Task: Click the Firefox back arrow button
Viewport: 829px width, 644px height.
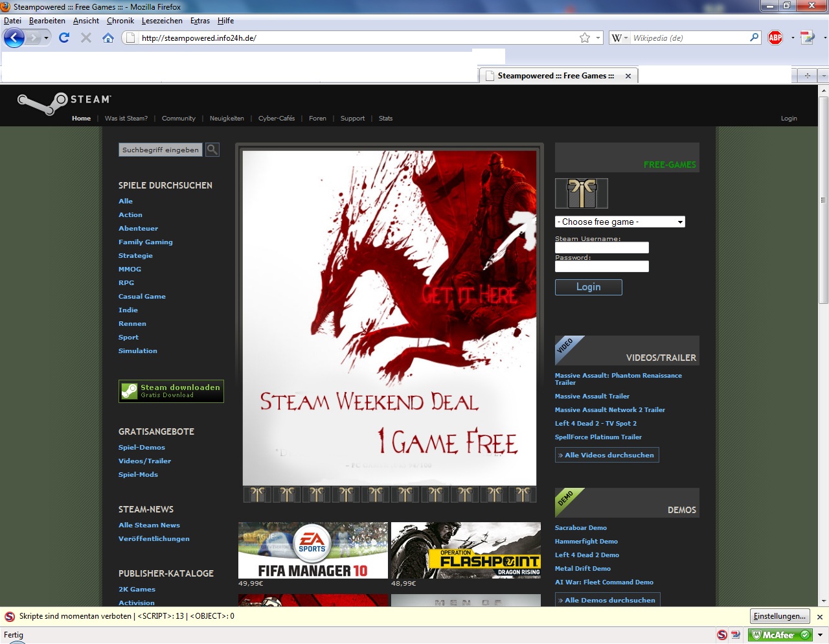Action: pos(14,38)
